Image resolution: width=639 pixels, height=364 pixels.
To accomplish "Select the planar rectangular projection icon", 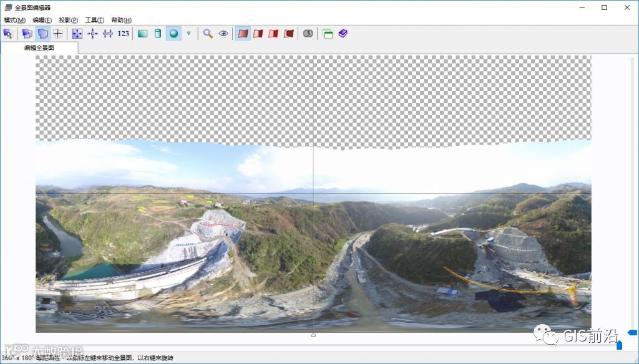I will tap(143, 34).
